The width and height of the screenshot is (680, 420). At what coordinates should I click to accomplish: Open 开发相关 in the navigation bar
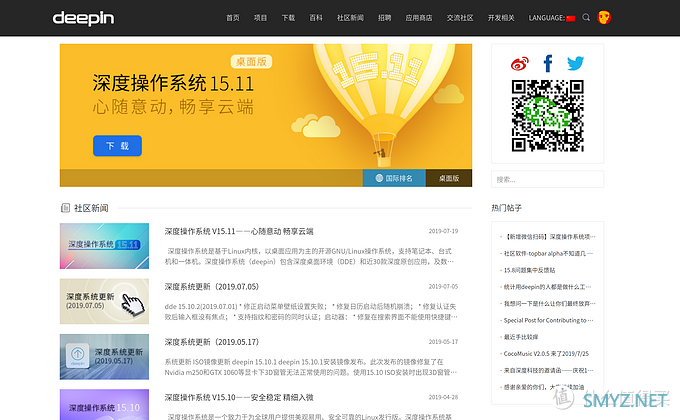tap(501, 18)
